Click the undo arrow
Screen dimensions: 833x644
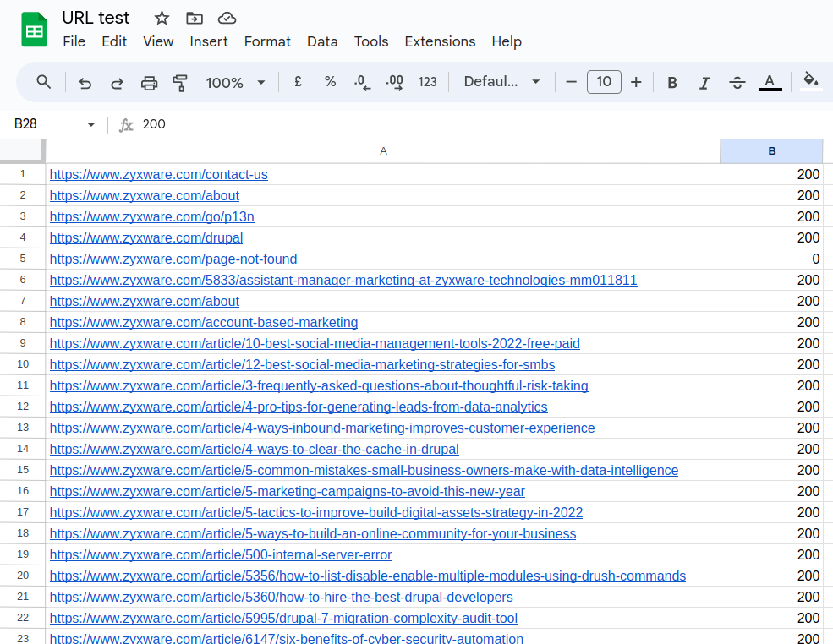(85, 83)
